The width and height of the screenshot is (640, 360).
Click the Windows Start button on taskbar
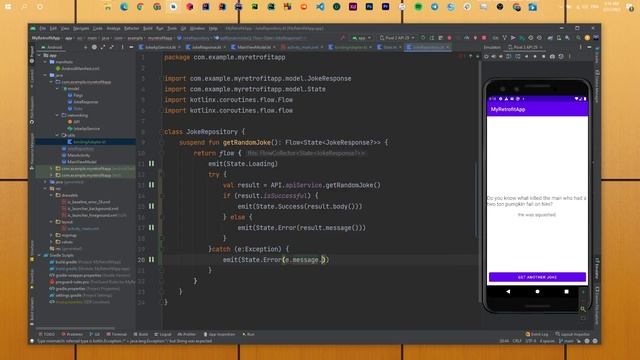pos(8,7)
